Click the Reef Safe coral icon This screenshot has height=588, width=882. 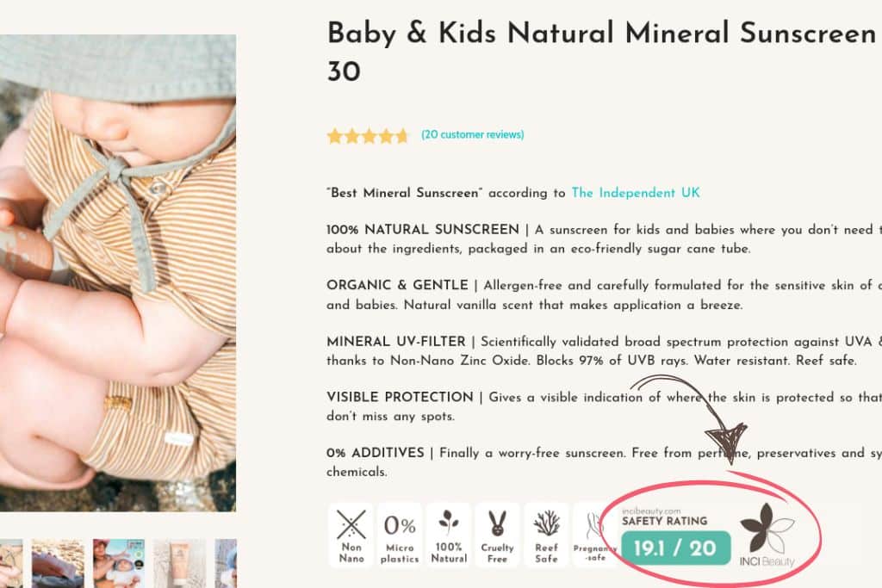pyautogui.click(x=546, y=535)
